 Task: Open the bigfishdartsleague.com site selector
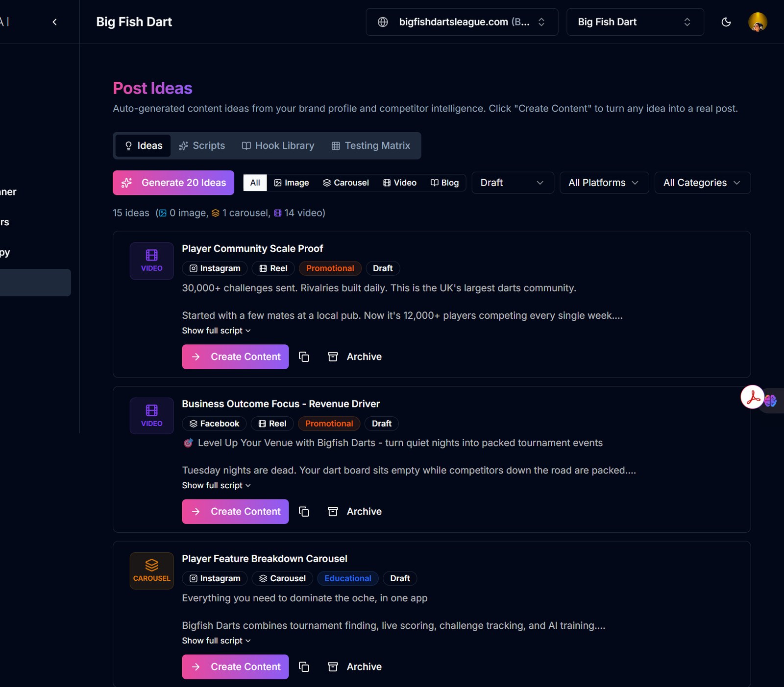[462, 22]
